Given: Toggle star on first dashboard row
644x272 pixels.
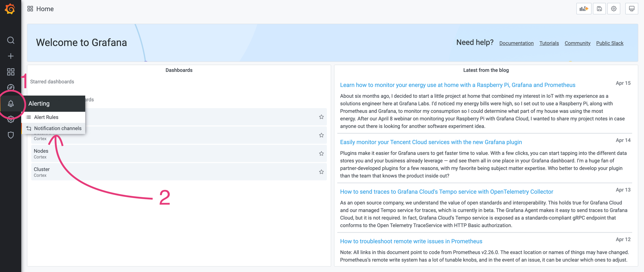Looking at the screenshot, I should 321,117.
